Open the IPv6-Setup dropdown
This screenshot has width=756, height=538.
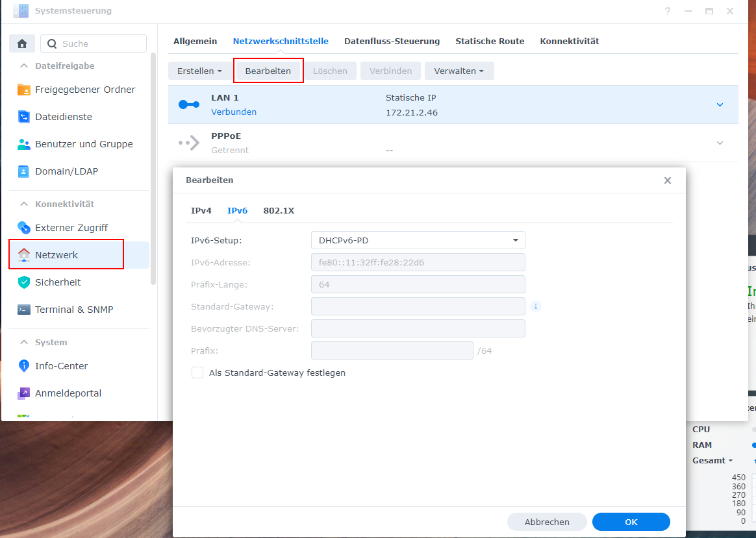point(418,239)
